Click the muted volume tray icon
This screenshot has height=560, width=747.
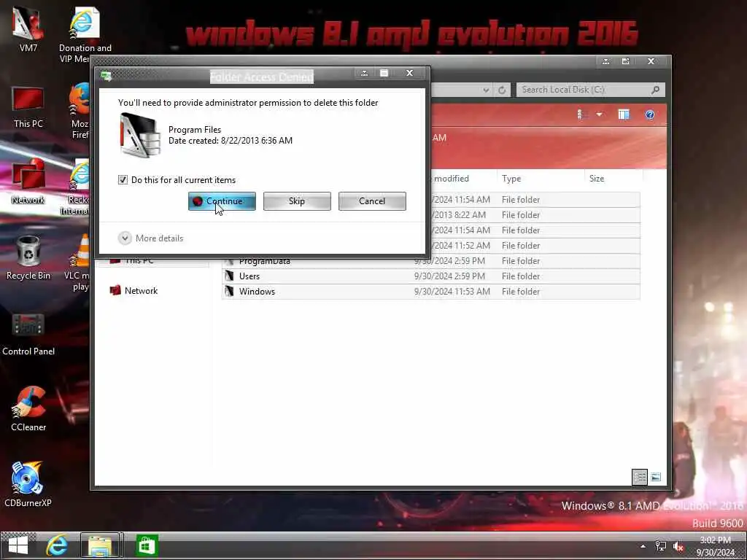[678, 546]
